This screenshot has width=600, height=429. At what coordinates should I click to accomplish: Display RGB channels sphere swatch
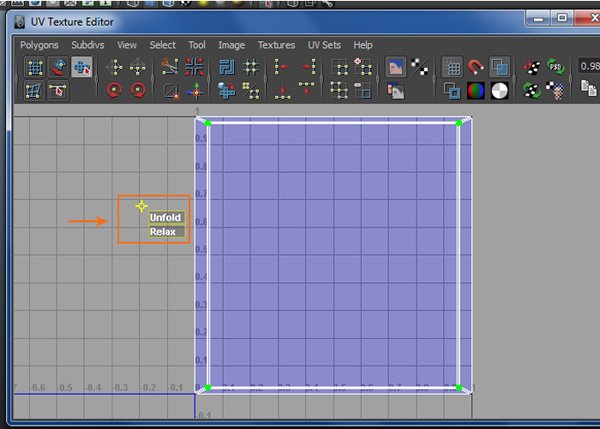click(476, 91)
